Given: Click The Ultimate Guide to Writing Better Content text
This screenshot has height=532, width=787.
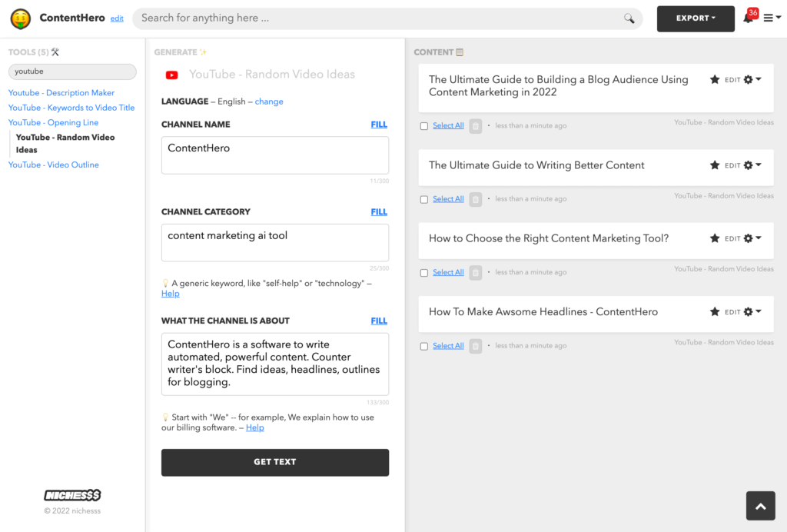Looking at the screenshot, I should tap(536, 165).
